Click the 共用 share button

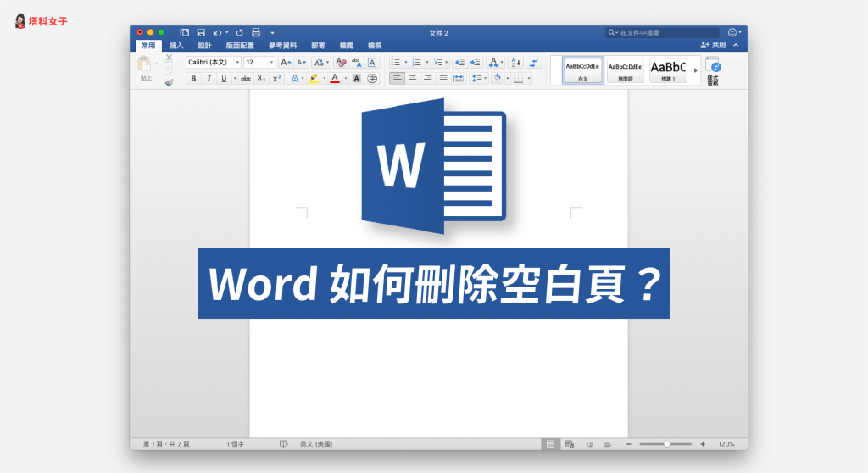(x=713, y=45)
